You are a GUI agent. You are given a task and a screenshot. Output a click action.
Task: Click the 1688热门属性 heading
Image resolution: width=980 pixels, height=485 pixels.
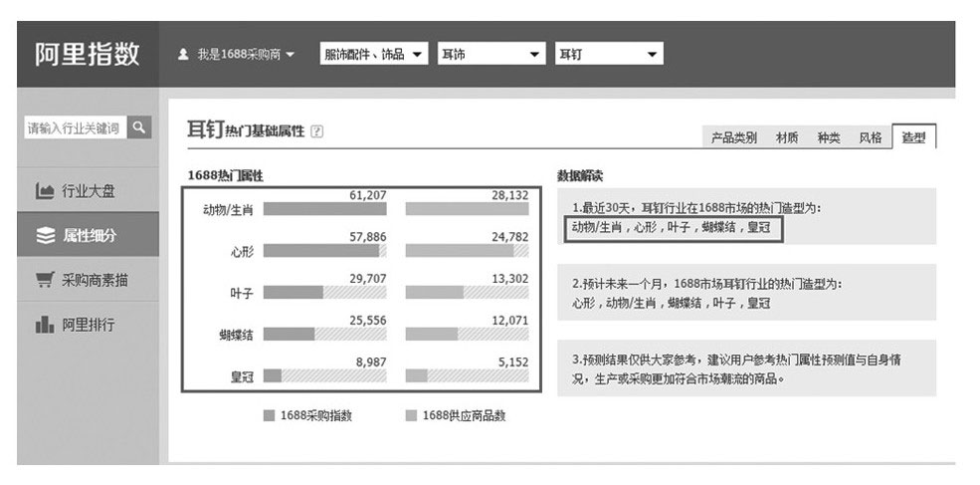226,176
